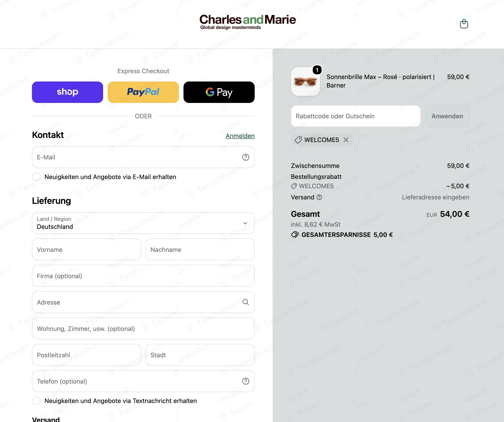Screen dimensions: 504x422
Task: Pay with Shop Pay button
Action: 67,92
